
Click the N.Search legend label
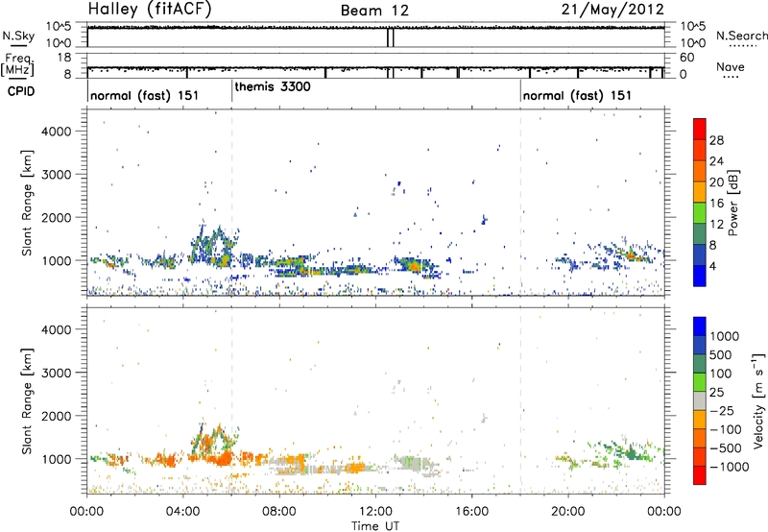pyautogui.click(x=741, y=36)
